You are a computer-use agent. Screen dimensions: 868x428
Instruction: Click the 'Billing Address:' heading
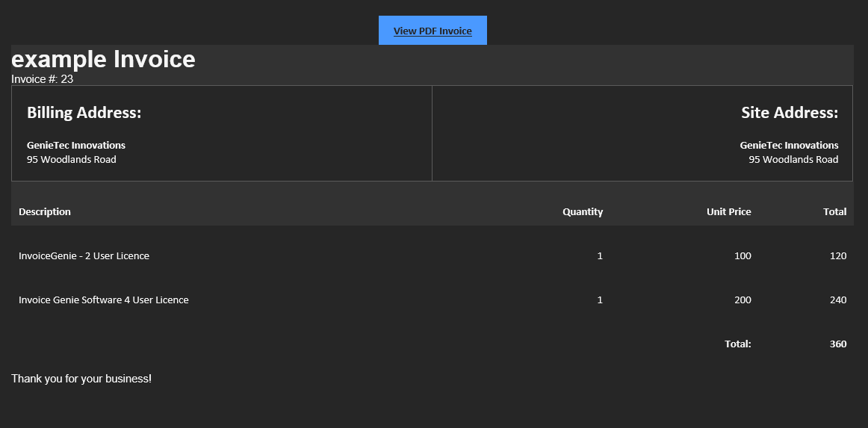click(x=84, y=112)
